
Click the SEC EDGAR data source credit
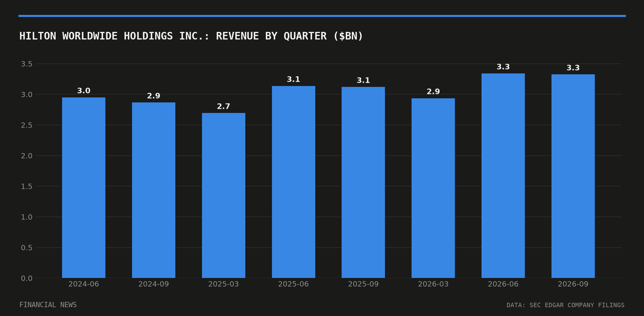[x=566, y=305]
